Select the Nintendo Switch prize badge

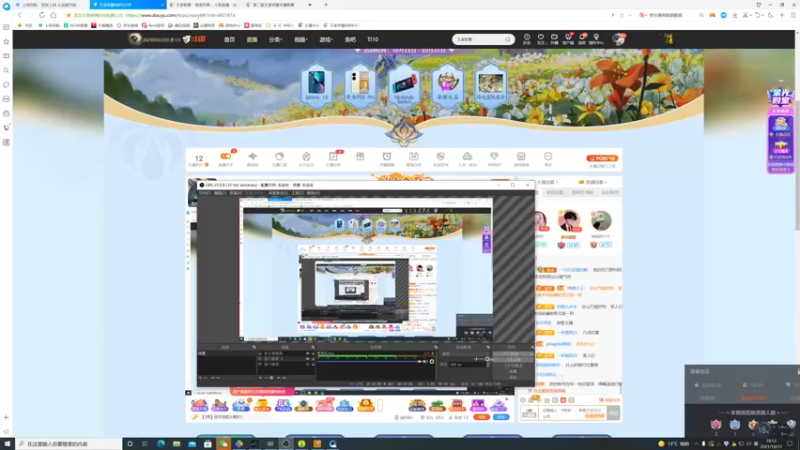(x=404, y=85)
